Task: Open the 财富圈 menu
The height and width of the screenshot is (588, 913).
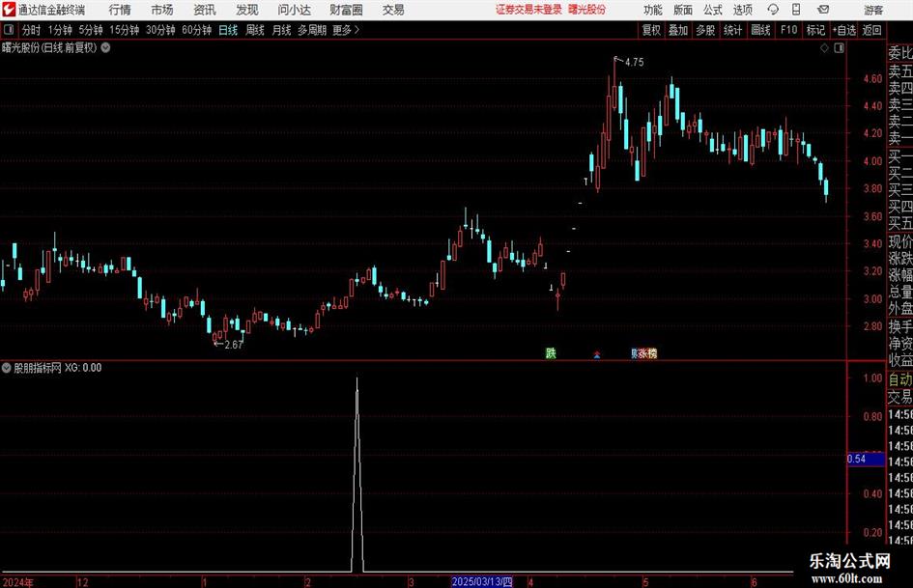Action: pos(346,10)
